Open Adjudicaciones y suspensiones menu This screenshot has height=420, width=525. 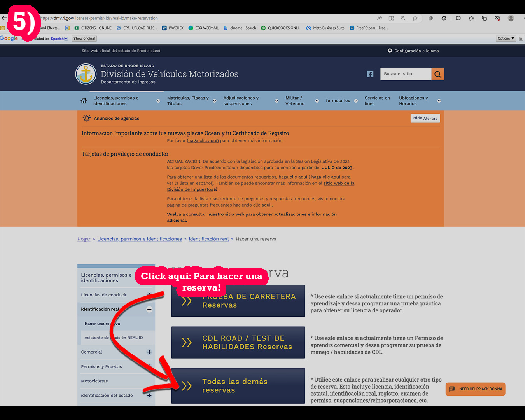click(x=251, y=101)
